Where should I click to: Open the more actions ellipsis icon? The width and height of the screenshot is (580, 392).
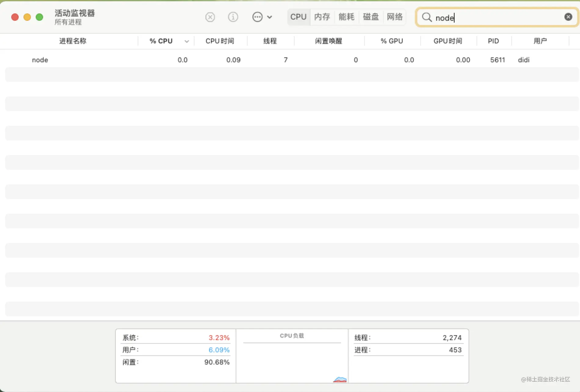[x=257, y=17]
